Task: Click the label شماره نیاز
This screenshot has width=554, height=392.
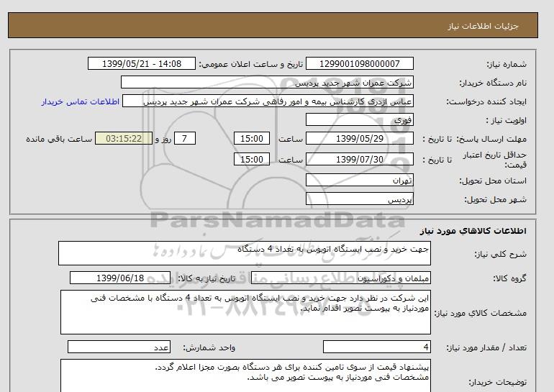Action: coord(507,64)
